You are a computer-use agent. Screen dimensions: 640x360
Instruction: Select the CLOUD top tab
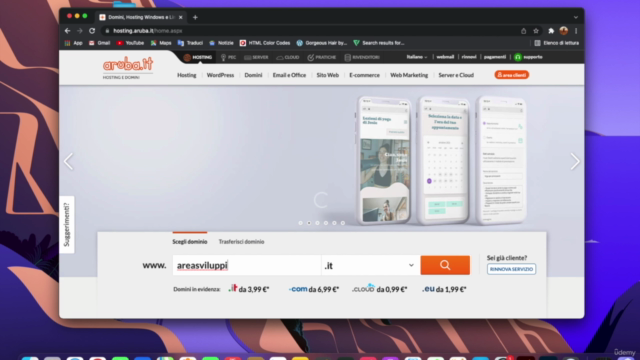point(288,57)
